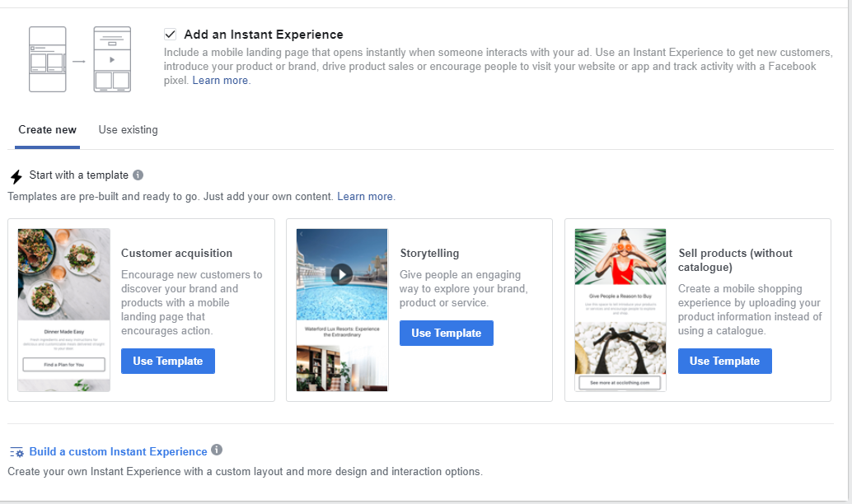Open Build a custom Instant Experience link

coord(118,451)
